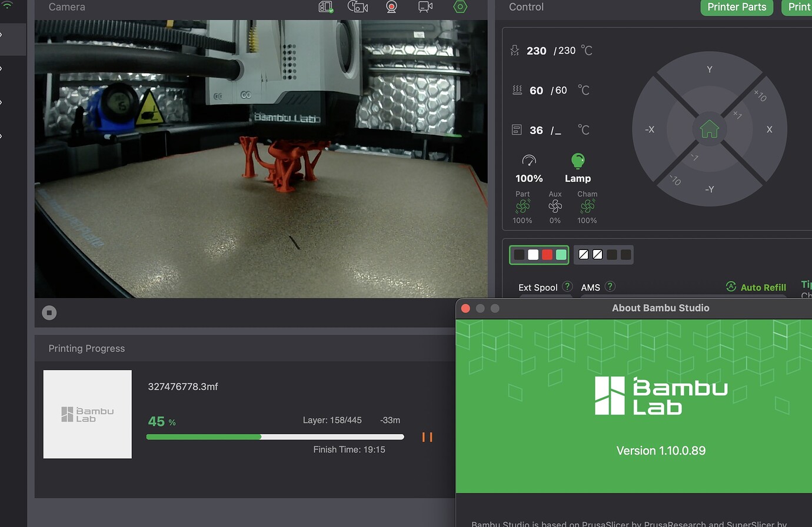This screenshot has width=812, height=527.
Task: Jog the bed with the -Y button
Action: click(710, 189)
